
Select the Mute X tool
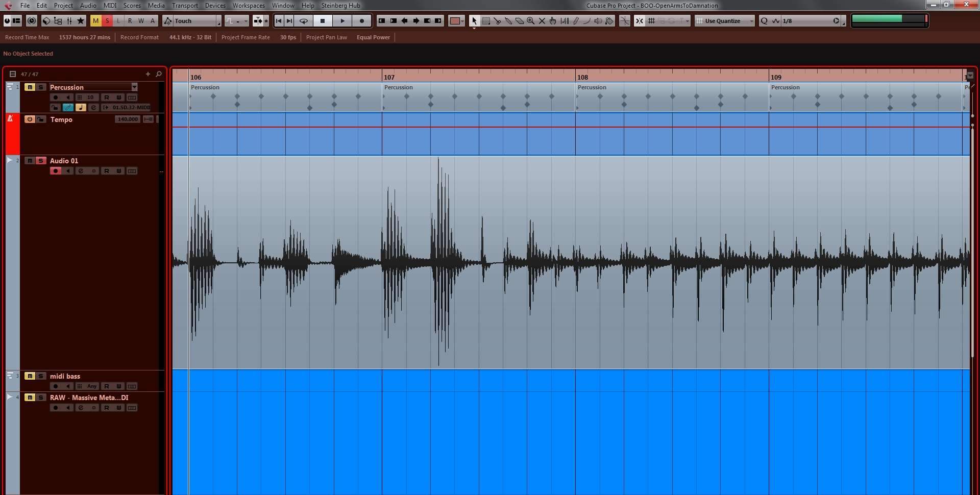pyautogui.click(x=542, y=21)
